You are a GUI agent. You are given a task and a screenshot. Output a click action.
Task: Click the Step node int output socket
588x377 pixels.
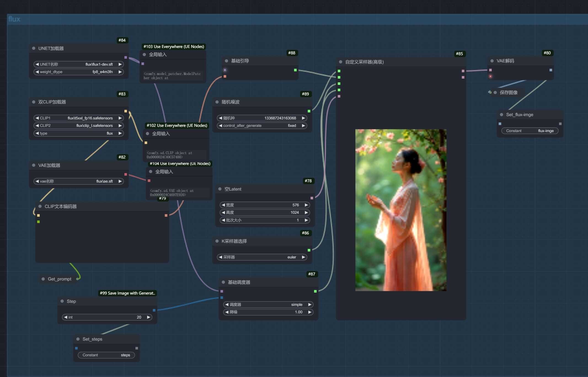[154, 310]
